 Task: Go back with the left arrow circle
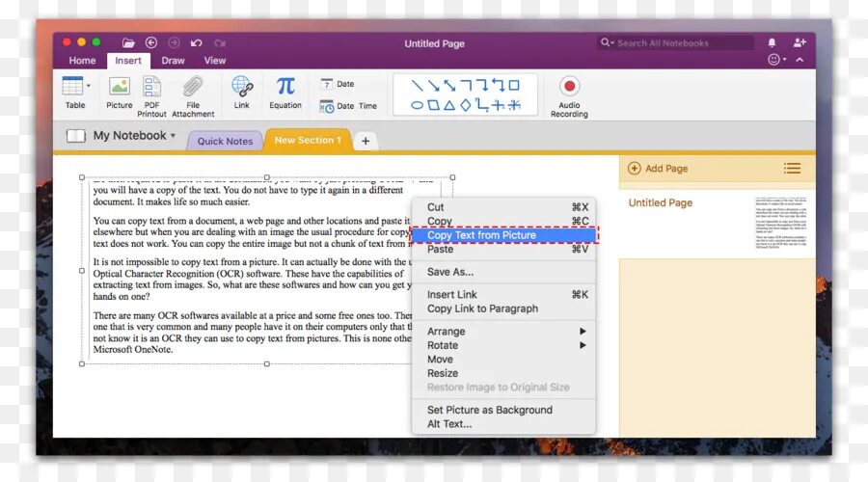(x=151, y=42)
